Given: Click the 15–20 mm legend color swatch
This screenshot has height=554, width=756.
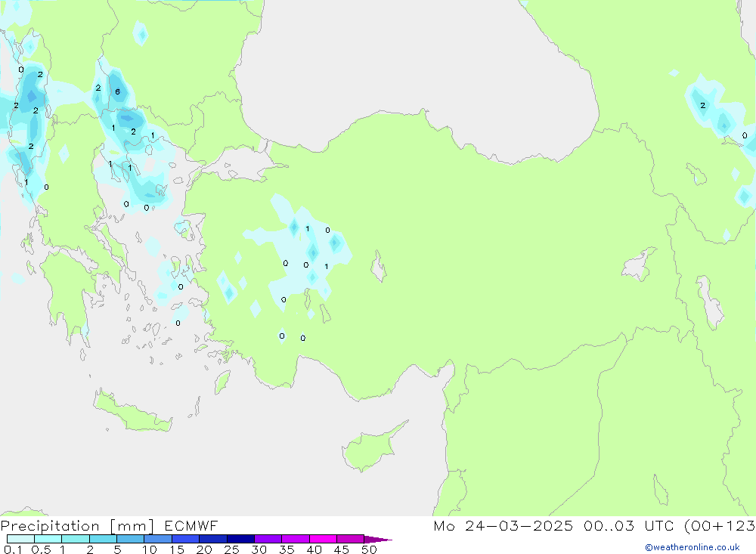Looking at the screenshot, I should [186, 539].
